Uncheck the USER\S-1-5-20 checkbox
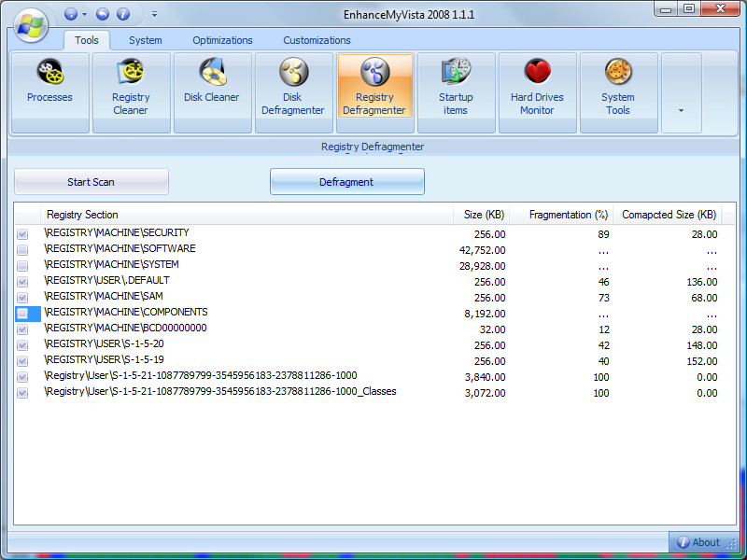 point(22,345)
